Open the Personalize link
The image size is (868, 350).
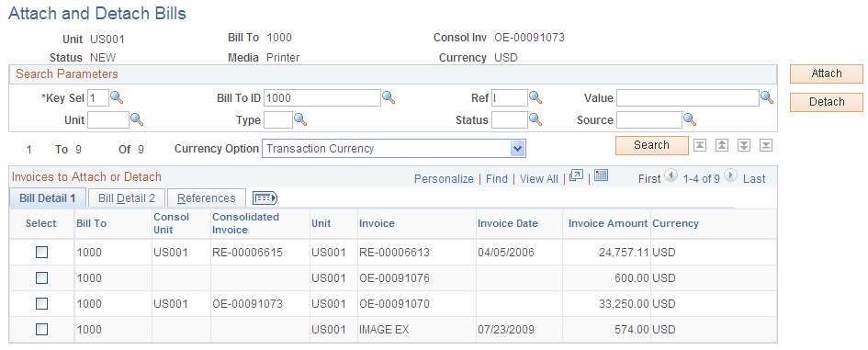pyautogui.click(x=444, y=179)
